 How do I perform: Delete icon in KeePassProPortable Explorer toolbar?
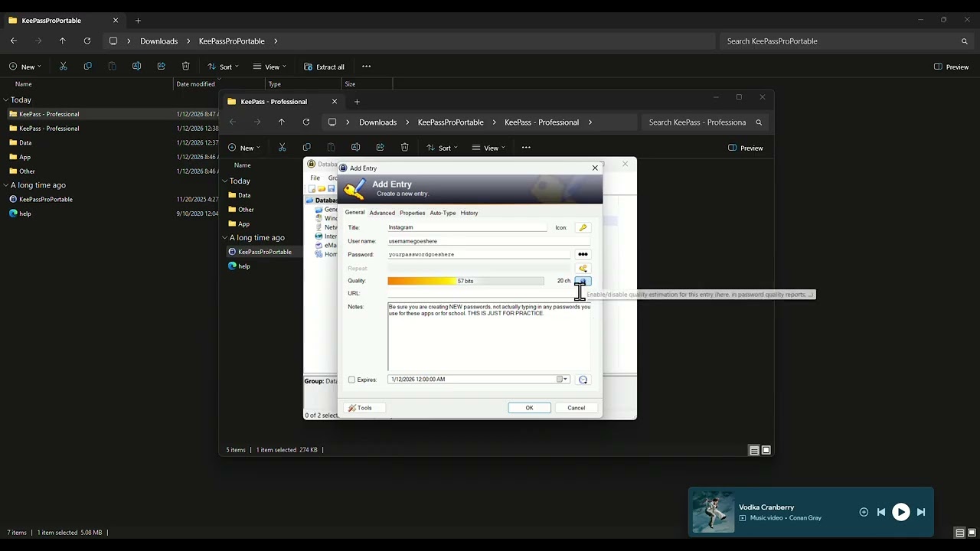tap(185, 67)
